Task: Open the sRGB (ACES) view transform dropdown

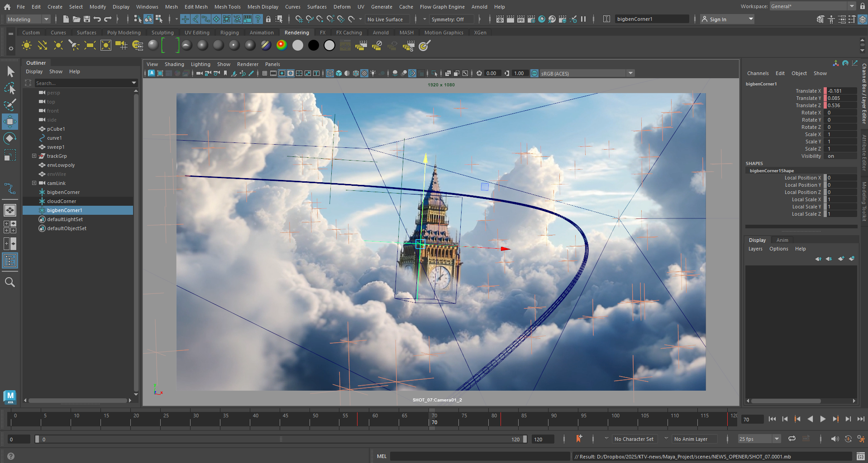Action: click(587, 73)
